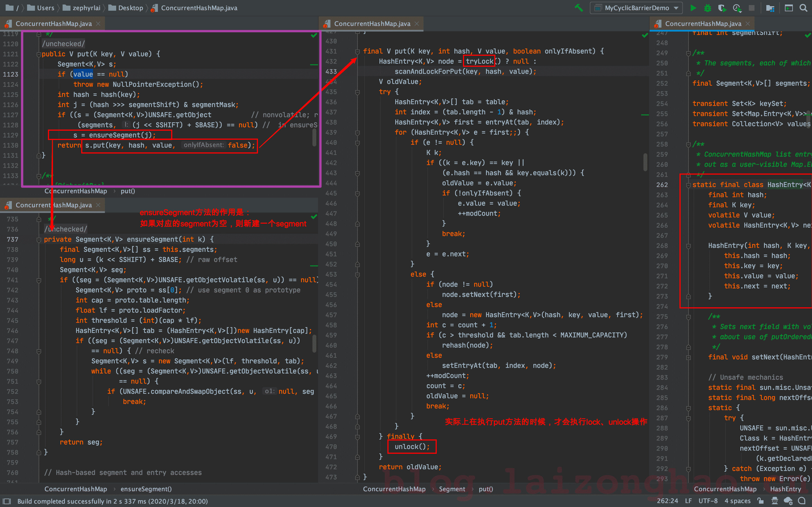Toggle the read-only lock icon in the status bar

pos(761,501)
